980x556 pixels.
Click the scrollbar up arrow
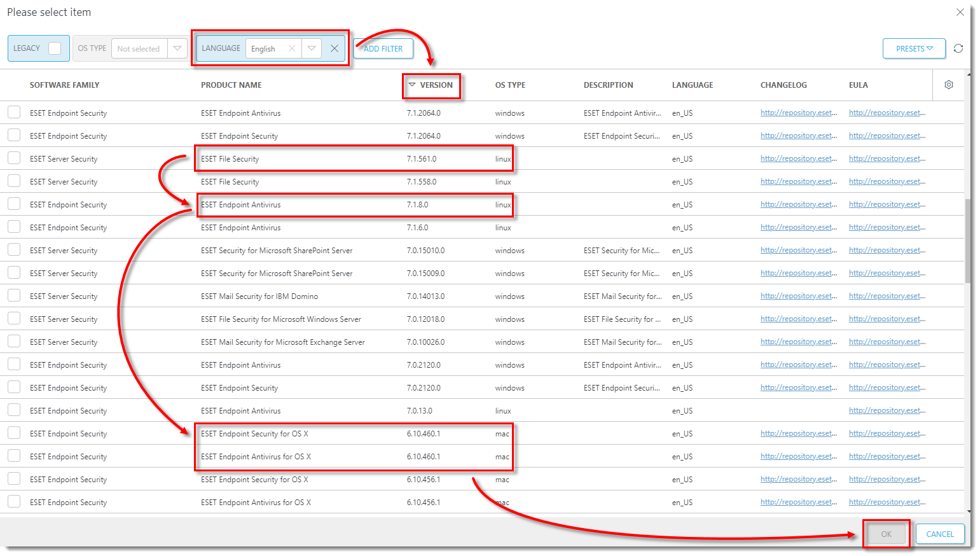pos(969,74)
